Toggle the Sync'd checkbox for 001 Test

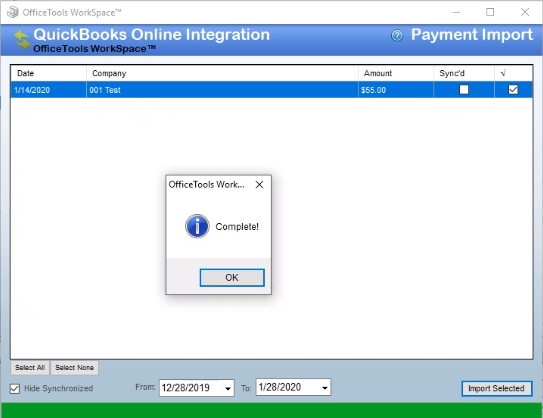click(464, 90)
